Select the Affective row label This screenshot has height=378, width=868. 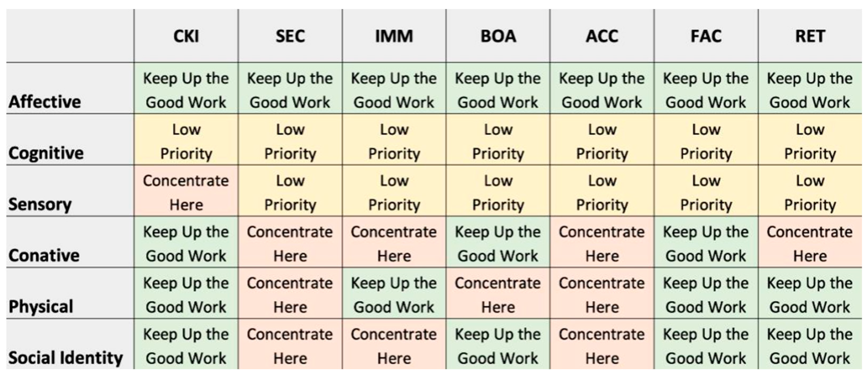click(45, 102)
